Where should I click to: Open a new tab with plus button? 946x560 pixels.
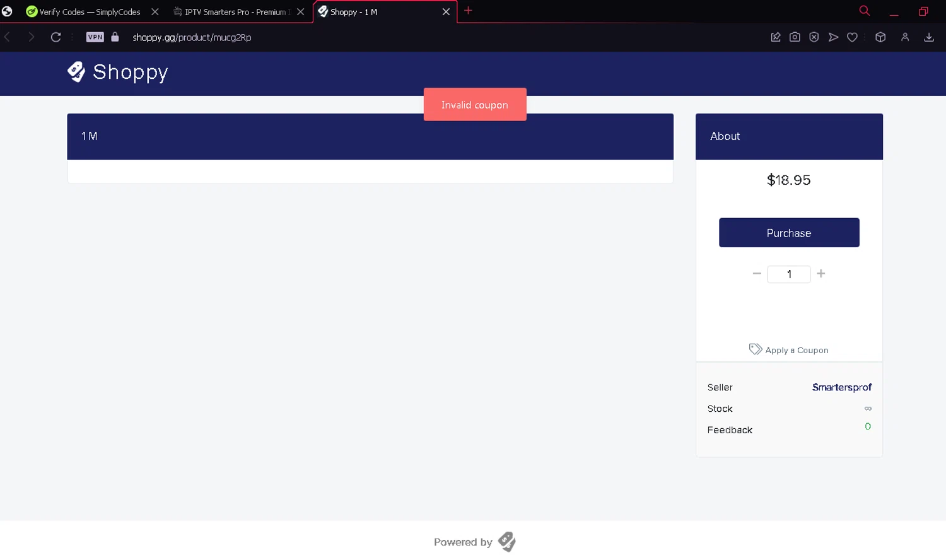click(x=468, y=11)
